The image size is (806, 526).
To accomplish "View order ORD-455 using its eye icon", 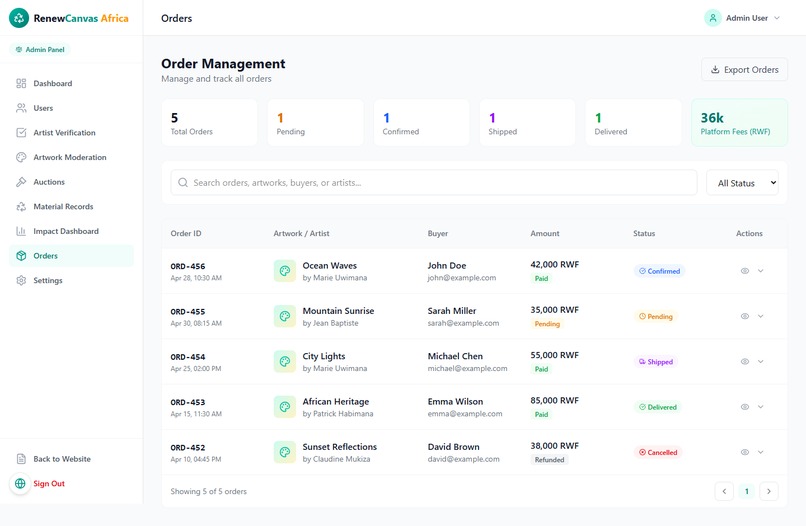I will click(x=745, y=316).
